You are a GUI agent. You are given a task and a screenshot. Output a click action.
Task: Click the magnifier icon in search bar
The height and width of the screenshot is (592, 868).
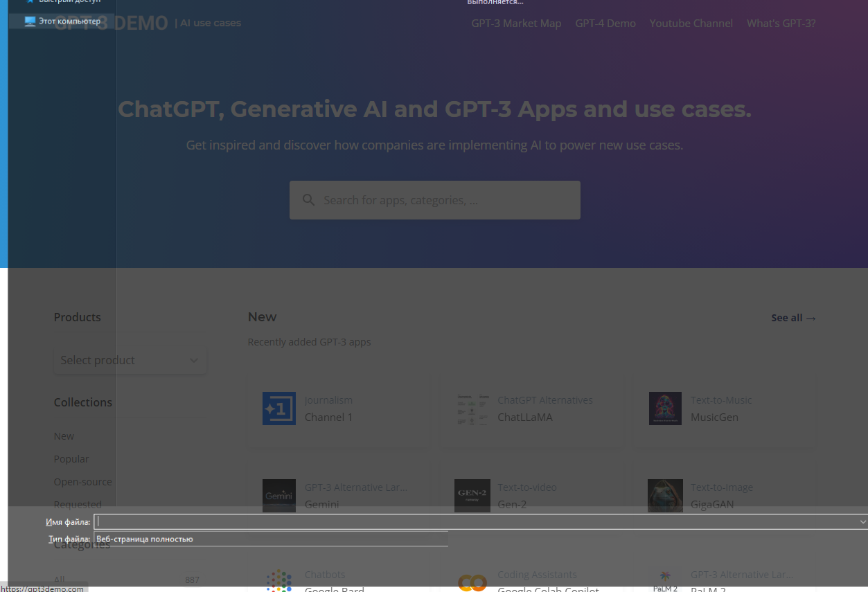(309, 200)
